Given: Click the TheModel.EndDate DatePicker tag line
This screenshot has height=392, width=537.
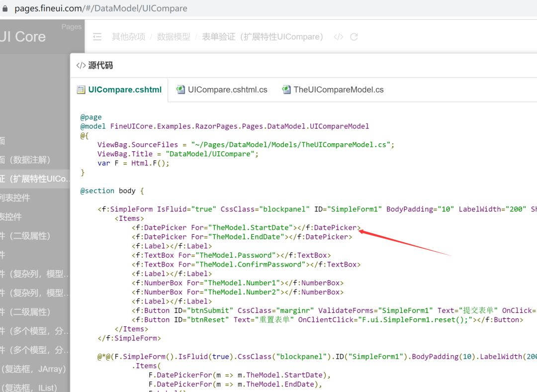Looking at the screenshot, I should pyautogui.click(x=242, y=237).
